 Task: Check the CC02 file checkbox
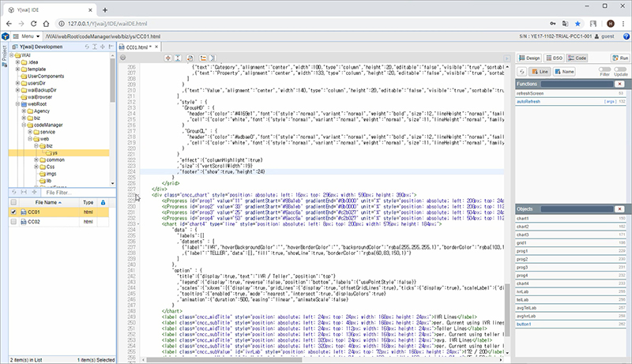[x=13, y=223]
